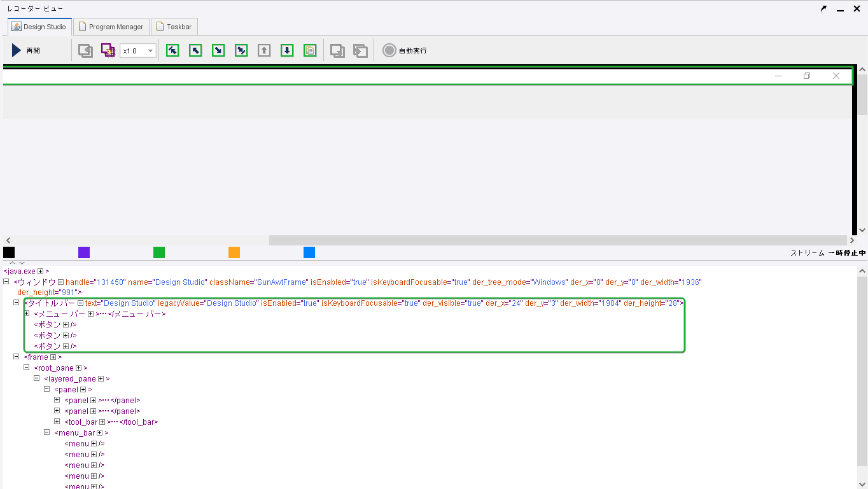
Task: Expand the java.exe attributes plus box
Action: [41, 272]
